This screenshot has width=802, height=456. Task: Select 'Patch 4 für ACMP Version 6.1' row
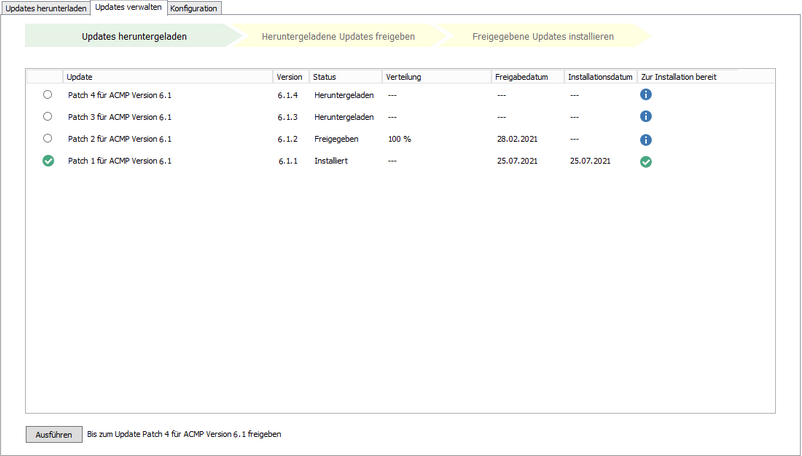click(x=400, y=95)
